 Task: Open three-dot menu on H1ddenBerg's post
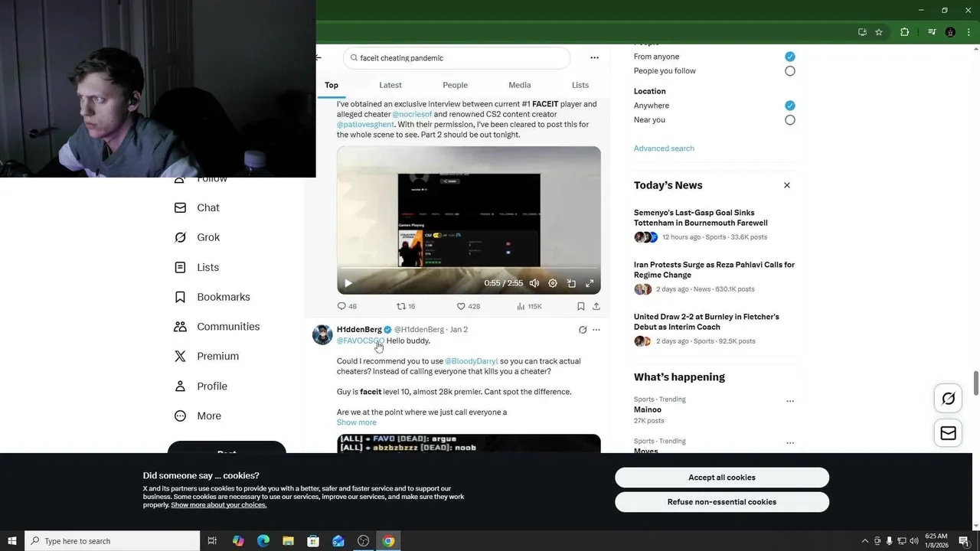[596, 330]
